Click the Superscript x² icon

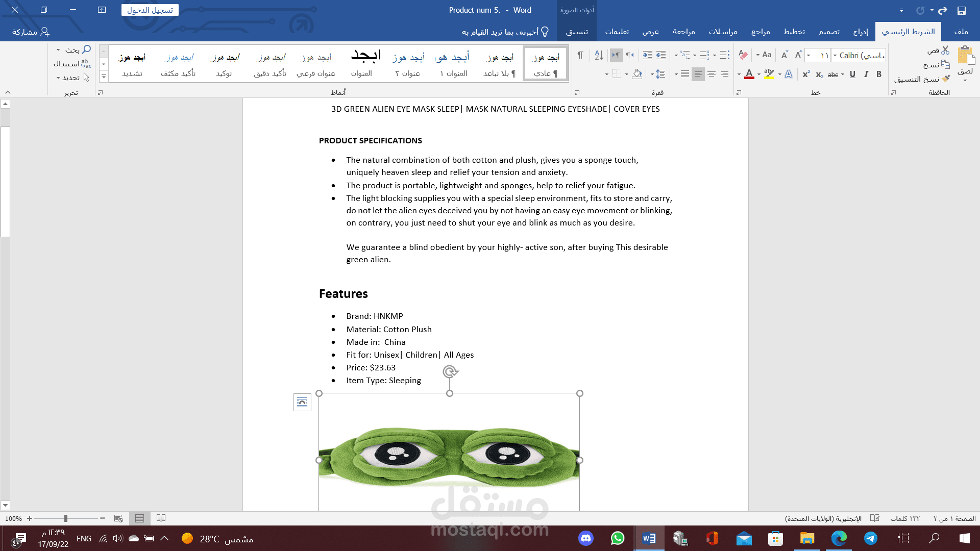(806, 74)
